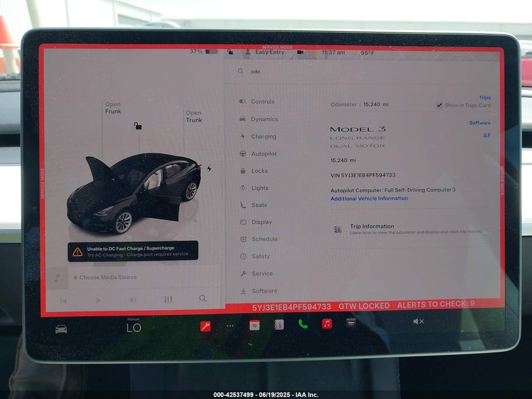The width and height of the screenshot is (532, 399).
Task: Expand all apps with three-dot button
Action: [x=230, y=325]
